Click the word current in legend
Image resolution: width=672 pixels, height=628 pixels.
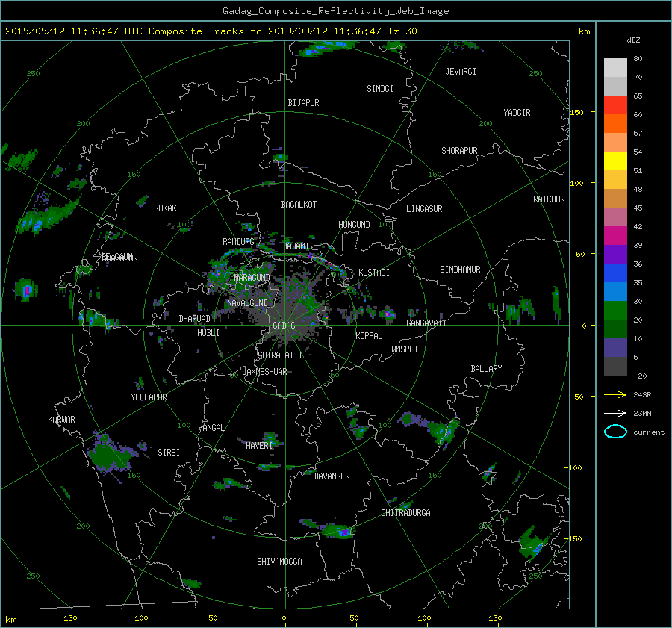(x=648, y=432)
